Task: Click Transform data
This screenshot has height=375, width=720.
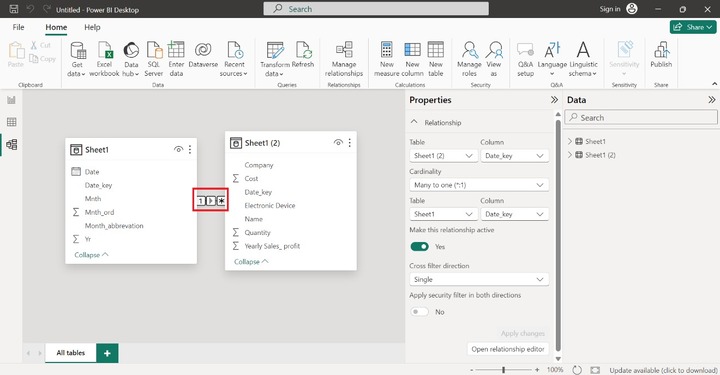Action: point(275,60)
